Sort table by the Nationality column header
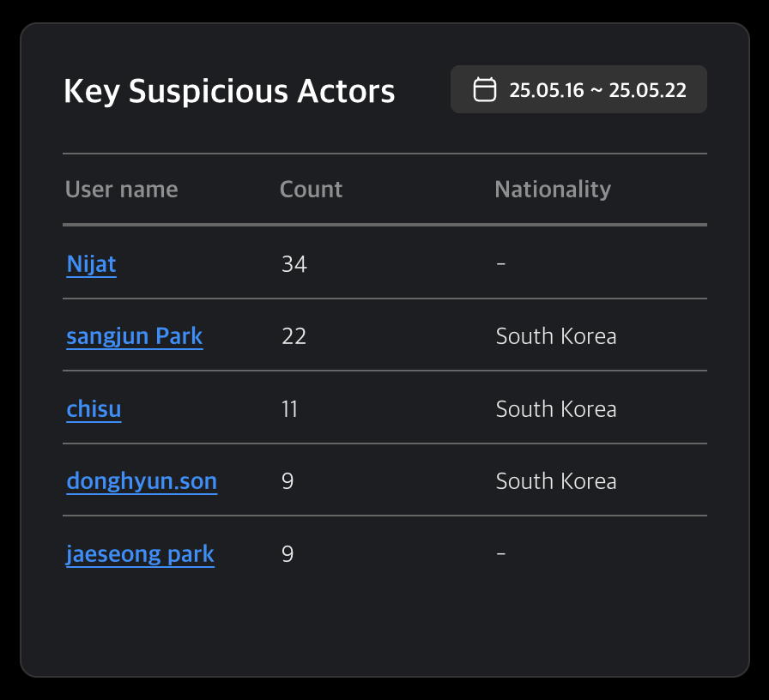The image size is (769, 700). pyautogui.click(x=553, y=189)
